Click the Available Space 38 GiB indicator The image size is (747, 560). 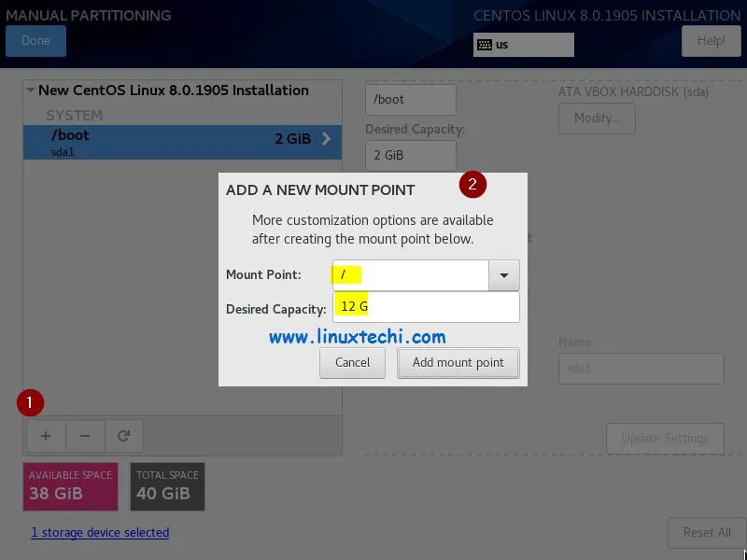click(69, 486)
